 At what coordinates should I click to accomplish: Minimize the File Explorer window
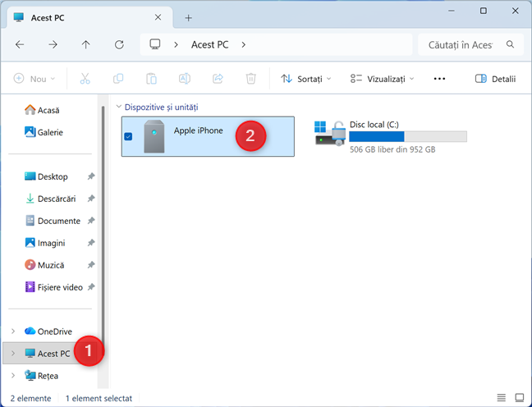452,11
